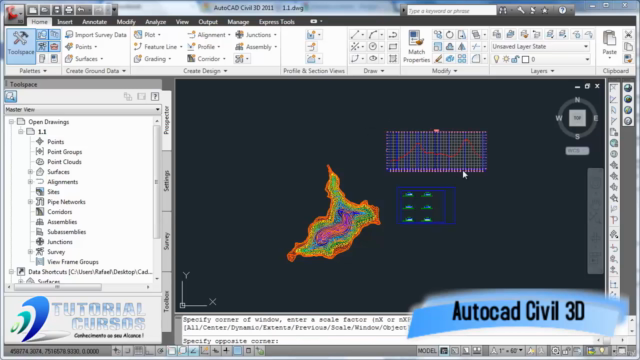Toggle Grid Display in status bar
Screen dimensions: 640x360
point(139,351)
